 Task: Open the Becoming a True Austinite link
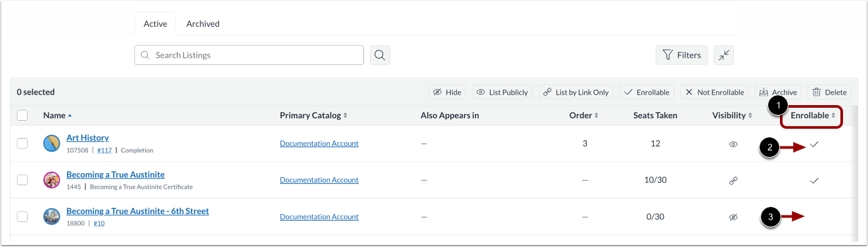(116, 175)
